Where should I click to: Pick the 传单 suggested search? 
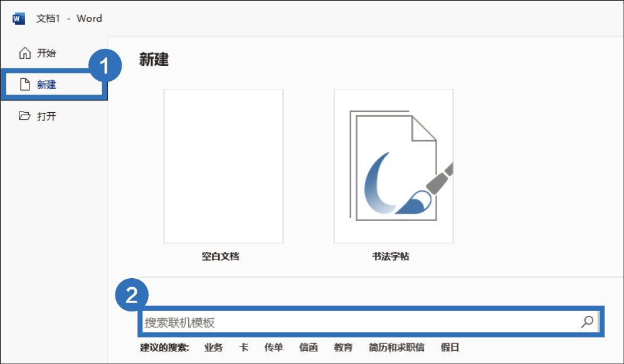point(273,347)
